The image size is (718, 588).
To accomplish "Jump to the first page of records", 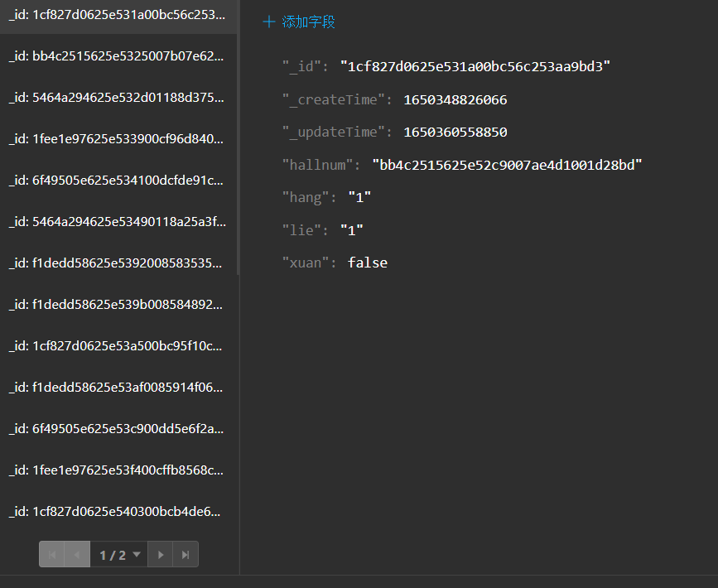I will click(x=51, y=555).
